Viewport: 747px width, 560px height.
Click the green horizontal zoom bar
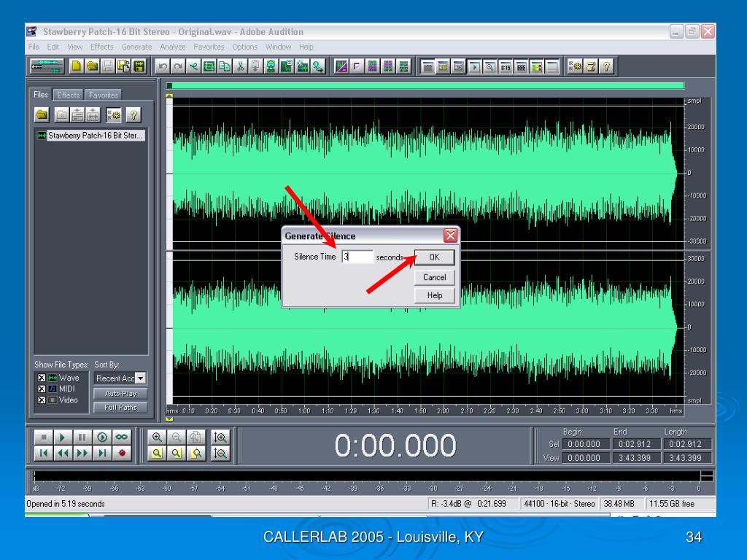427,86
